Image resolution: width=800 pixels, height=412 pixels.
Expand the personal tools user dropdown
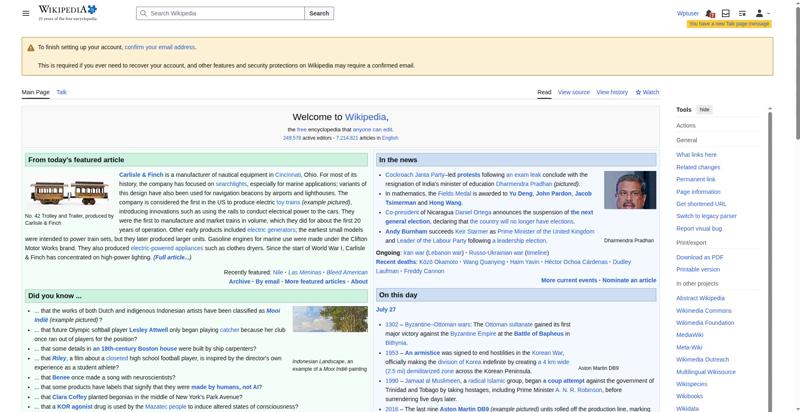tap(762, 13)
